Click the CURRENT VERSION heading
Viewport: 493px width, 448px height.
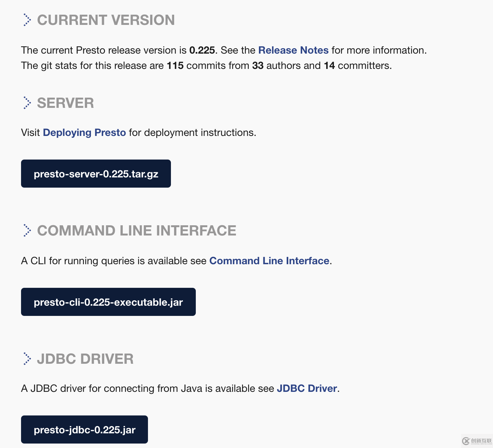click(x=106, y=20)
